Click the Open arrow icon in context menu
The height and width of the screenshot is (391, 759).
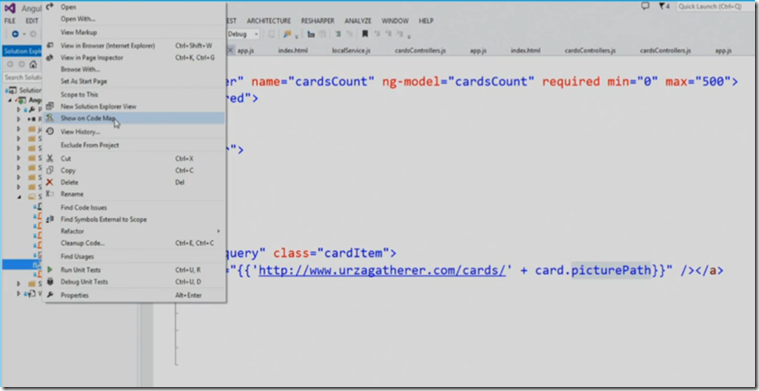click(x=49, y=7)
